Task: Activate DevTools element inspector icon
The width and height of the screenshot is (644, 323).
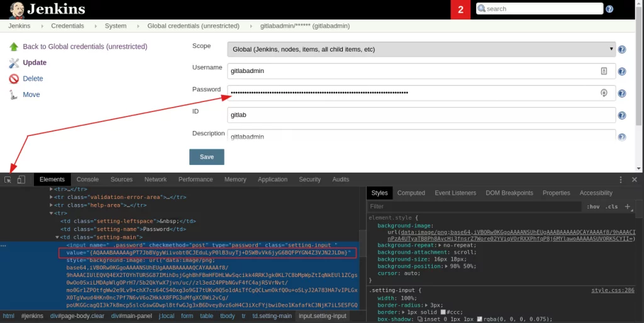Action: (8, 179)
